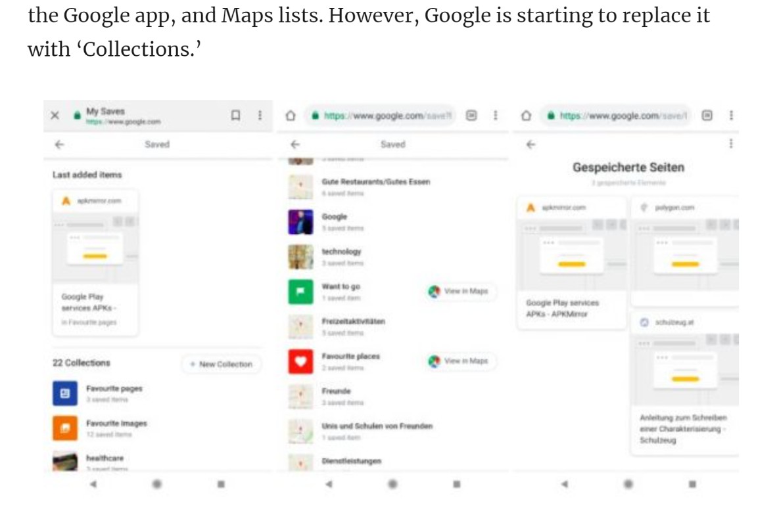The height and width of the screenshot is (532, 779).
Task: Open the red Favourite places heart icon
Action: click(300, 361)
